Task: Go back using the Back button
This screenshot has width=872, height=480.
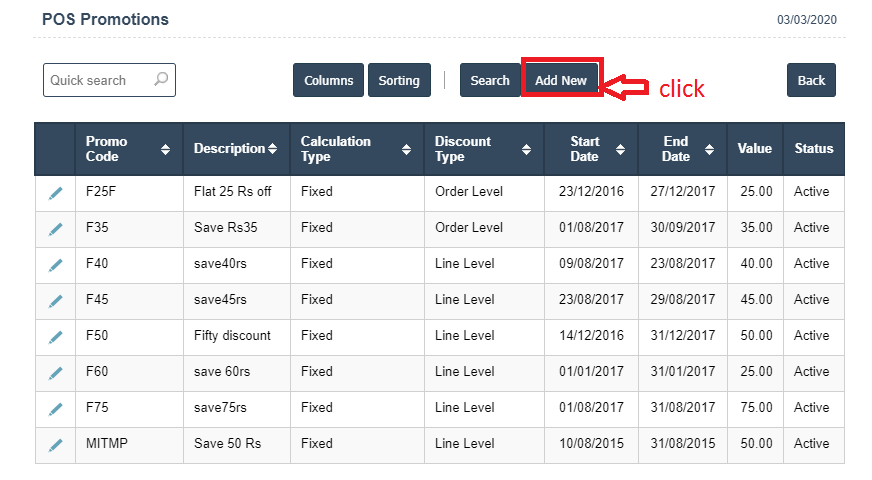Action: (811, 81)
